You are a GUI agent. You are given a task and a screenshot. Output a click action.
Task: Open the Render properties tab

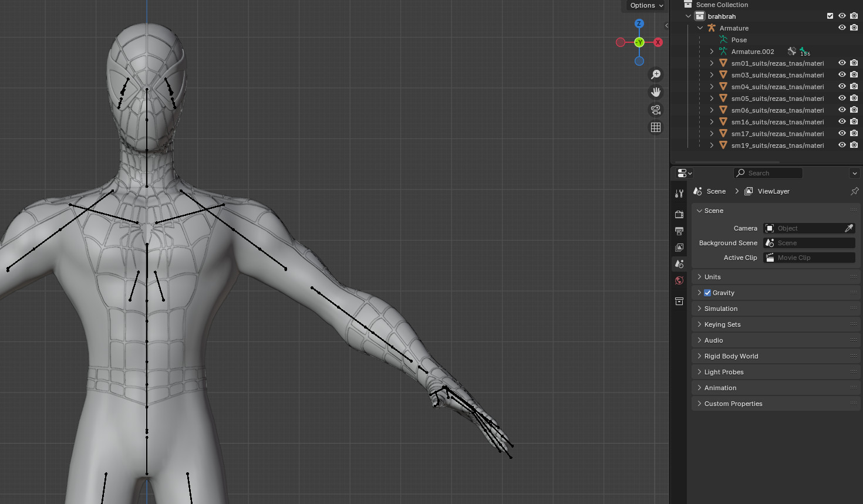[679, 214]
